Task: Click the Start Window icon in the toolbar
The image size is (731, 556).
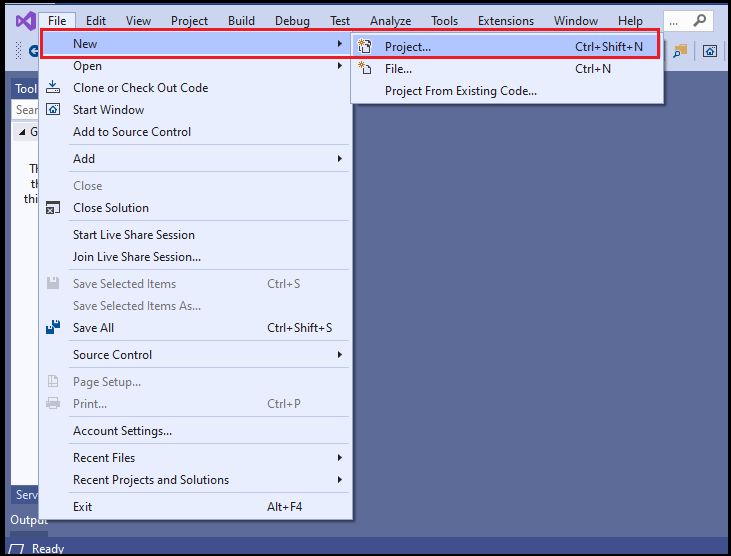Action: point(710,51)
